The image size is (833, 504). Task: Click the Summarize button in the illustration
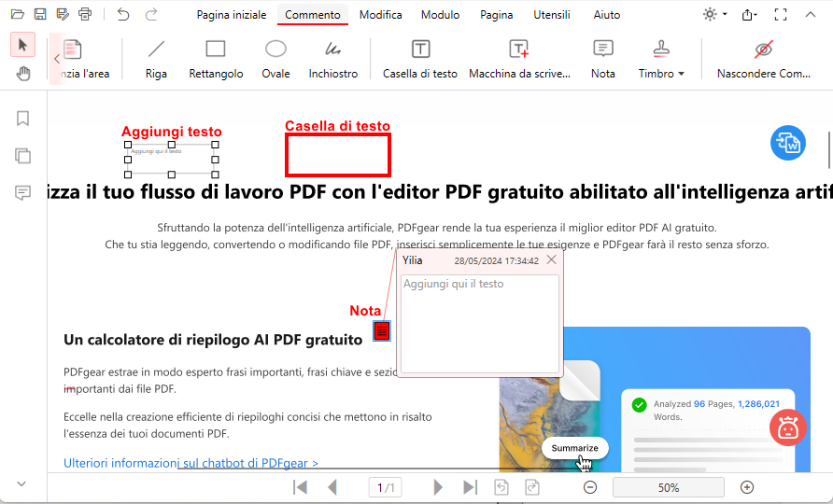[x=575, y=448]
